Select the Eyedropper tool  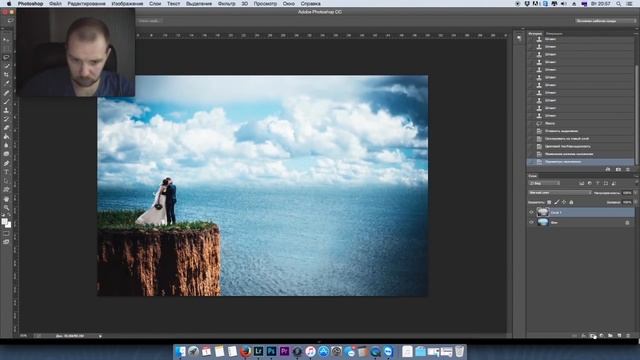(x=6, y=83)
